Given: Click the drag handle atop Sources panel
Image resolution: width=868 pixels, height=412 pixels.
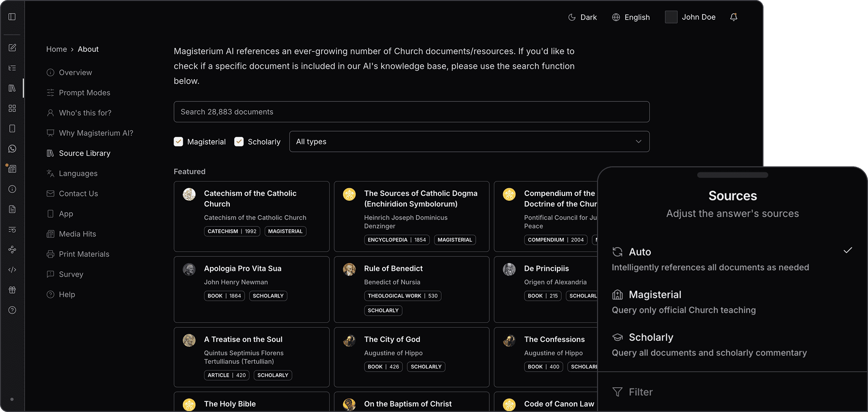Looking at the screenshot, I should coord(732,175).
